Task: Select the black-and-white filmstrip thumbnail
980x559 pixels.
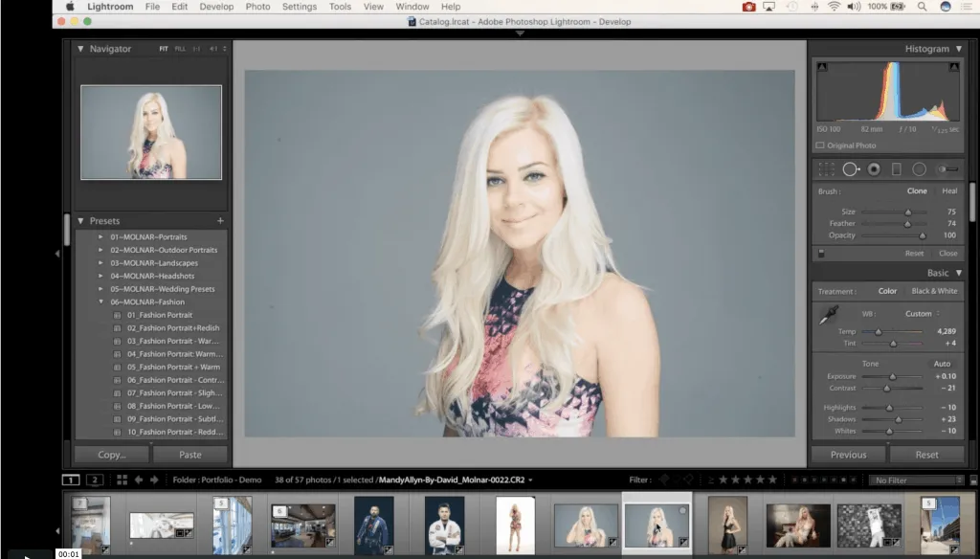Action: click(869, 525)
